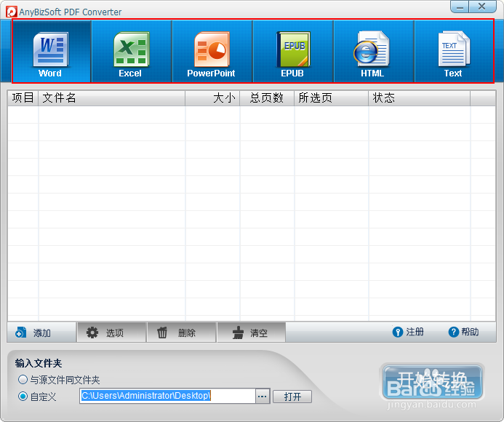The height and width of the screenshot is (422, 504).
Task: Close the AnyBizSoft PDF Converter window
Action: coord(482,7)
